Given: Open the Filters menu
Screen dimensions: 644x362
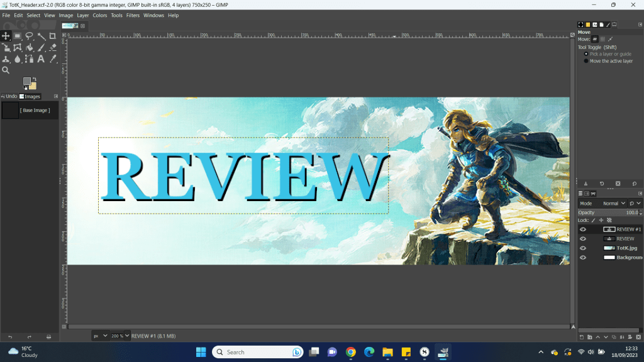Looking at the screenshot, I should (x=133, y=15).
